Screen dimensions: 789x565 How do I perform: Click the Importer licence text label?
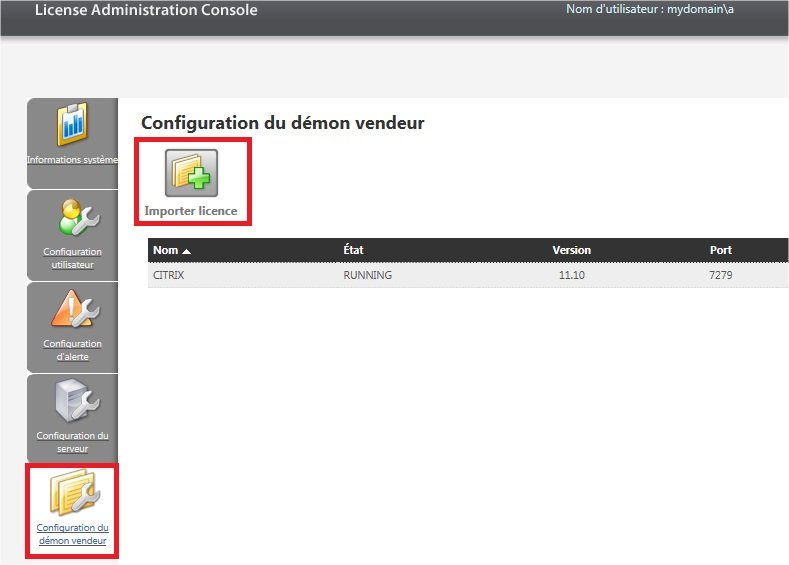[x=191, y=211]
